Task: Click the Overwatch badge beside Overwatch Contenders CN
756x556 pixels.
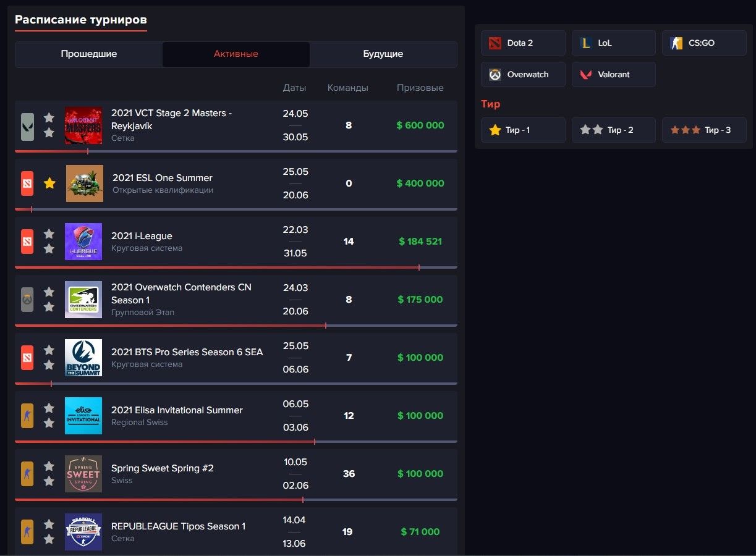Action: [x=27, y=300]
